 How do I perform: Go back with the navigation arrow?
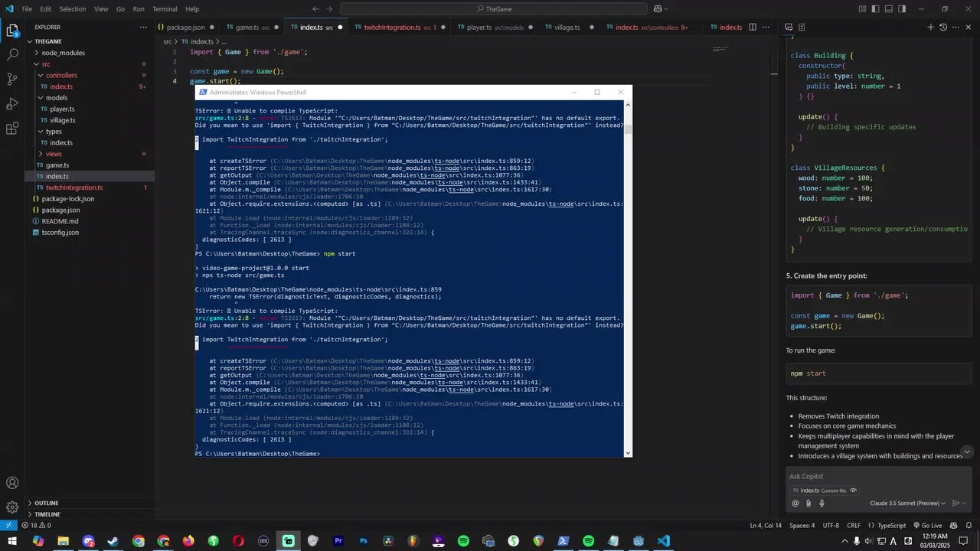coord(315,9)
